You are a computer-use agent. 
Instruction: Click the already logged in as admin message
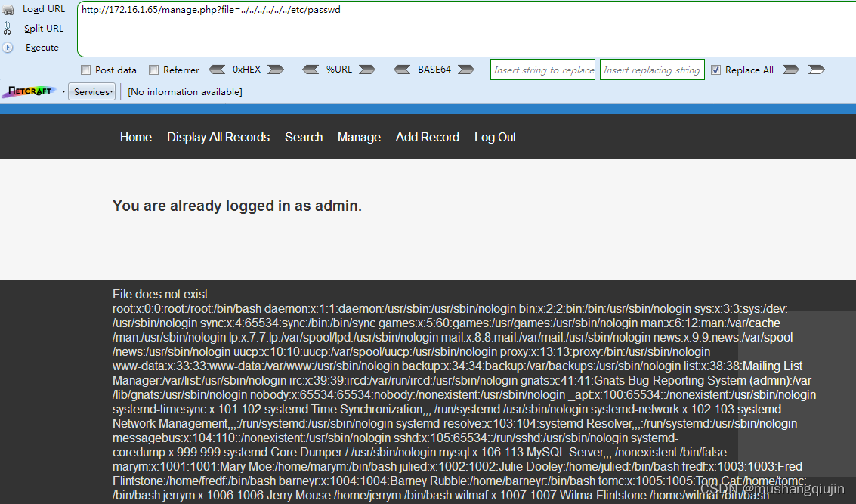237,206
